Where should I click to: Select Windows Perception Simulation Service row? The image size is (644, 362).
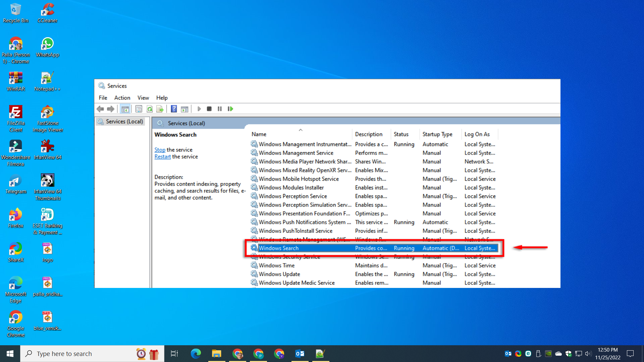[x=374, y=205]
